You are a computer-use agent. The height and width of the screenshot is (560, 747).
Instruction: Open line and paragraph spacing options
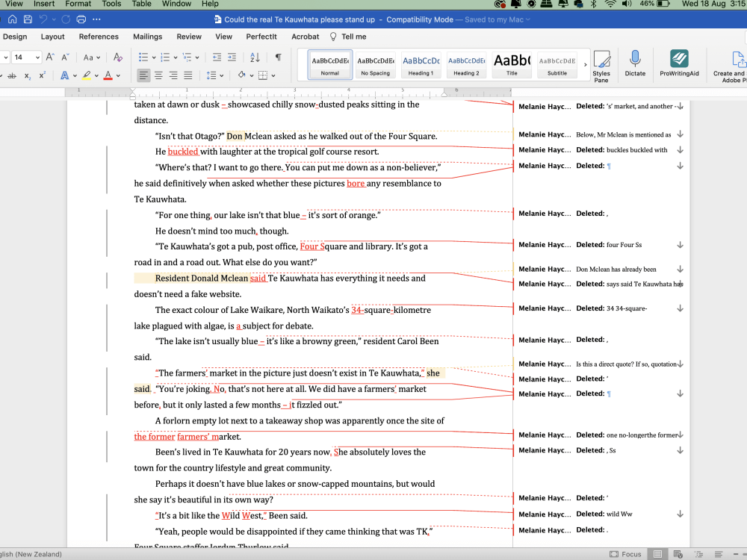(214, 75)
